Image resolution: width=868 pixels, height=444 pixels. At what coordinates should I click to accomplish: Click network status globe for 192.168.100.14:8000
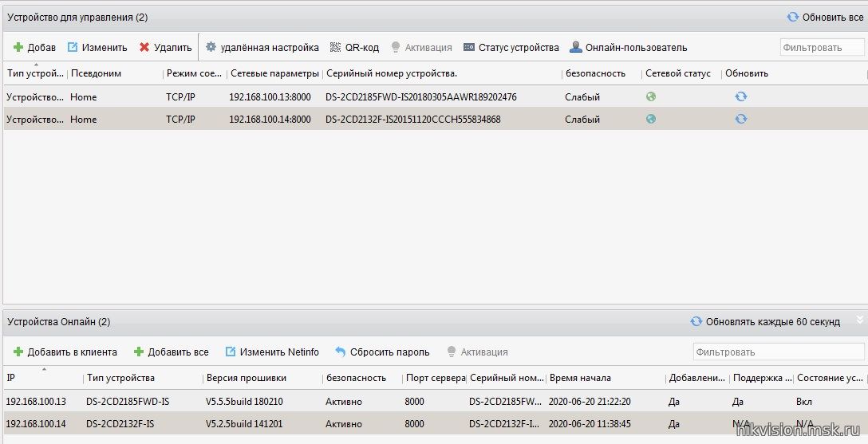[x=651, y=119]
